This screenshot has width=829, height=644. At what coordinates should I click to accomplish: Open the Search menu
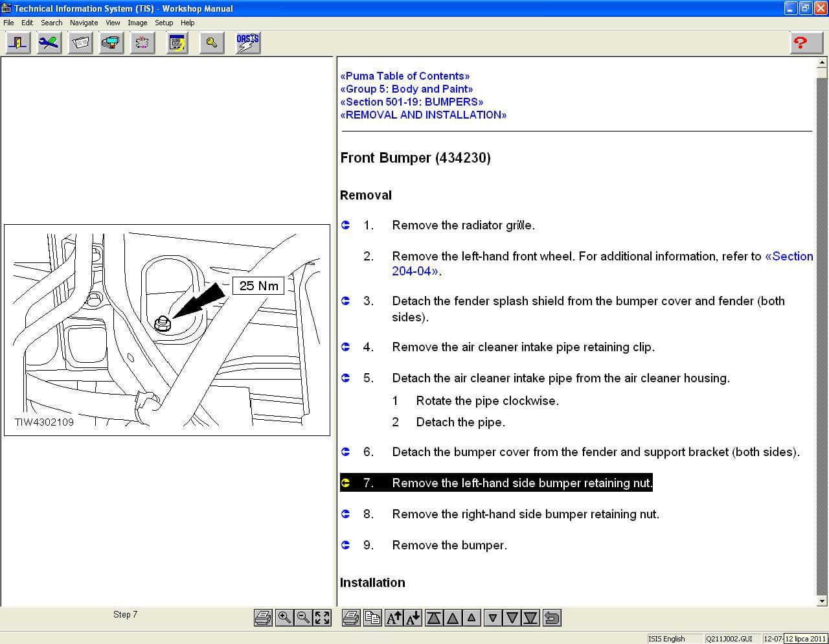tap(52, 23)
